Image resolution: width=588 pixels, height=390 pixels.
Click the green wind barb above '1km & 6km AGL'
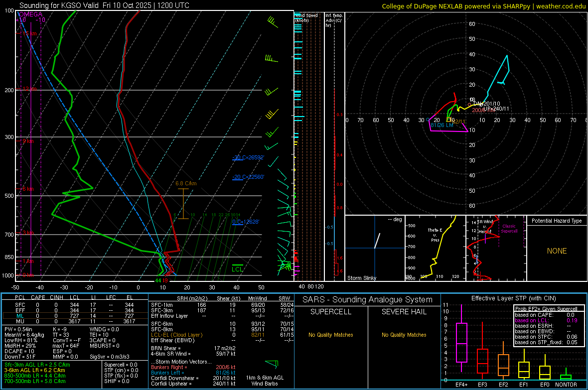coord(272,364)
